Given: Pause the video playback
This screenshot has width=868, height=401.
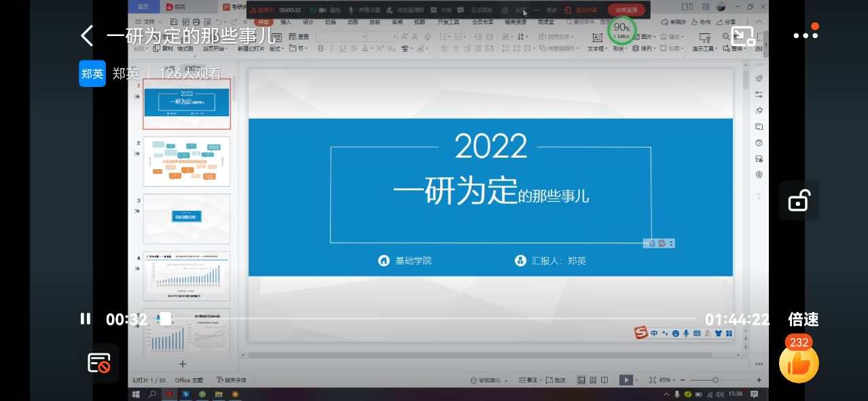Looking at the screenshot, I should click(86, 319).
